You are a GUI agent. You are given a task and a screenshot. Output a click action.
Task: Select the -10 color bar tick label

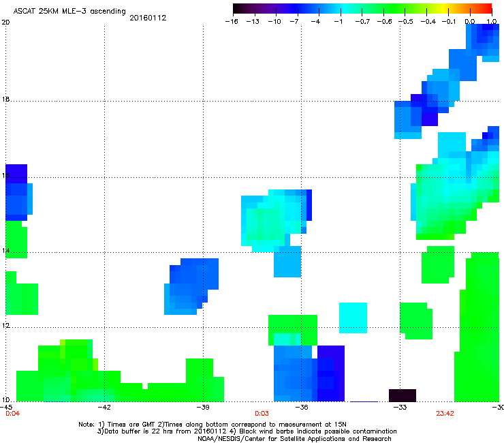tap(274, 22)
